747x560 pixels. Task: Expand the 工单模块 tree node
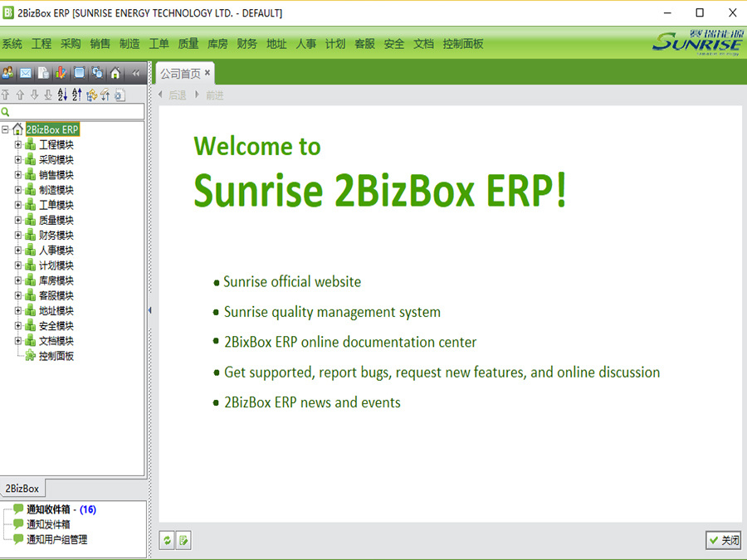pyautogui.click(x=18, y=205)
